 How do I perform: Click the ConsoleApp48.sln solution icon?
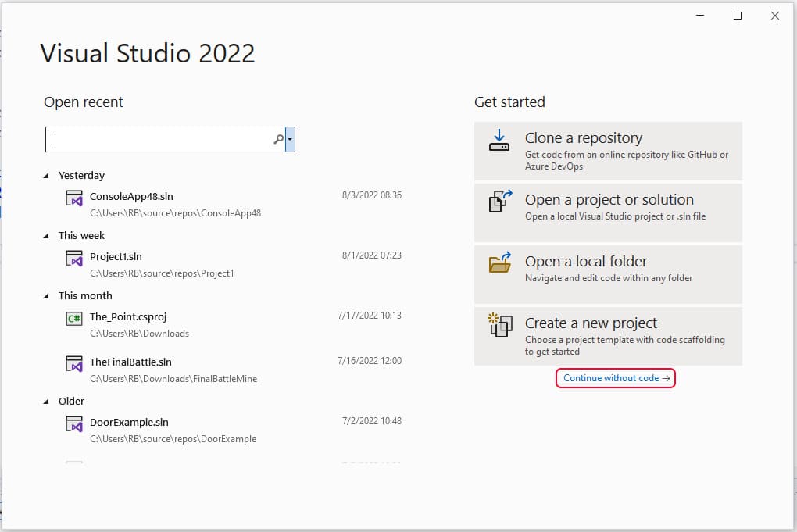pyautogui.click(x=74, y=198)
